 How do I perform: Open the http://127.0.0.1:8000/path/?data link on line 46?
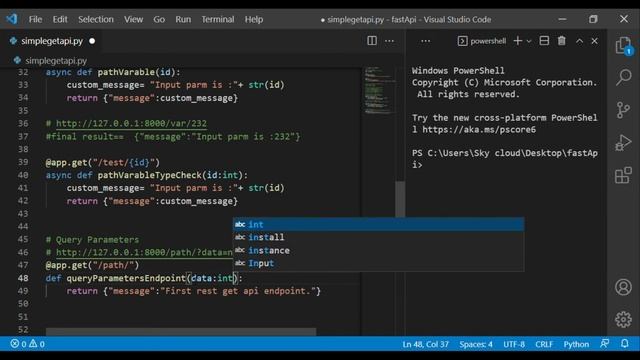tap(144, 252)
